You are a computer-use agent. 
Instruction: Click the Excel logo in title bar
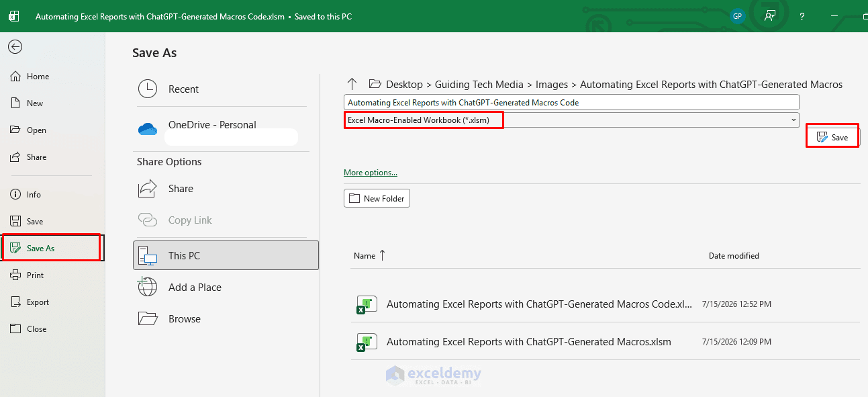[x=13, y=16]
